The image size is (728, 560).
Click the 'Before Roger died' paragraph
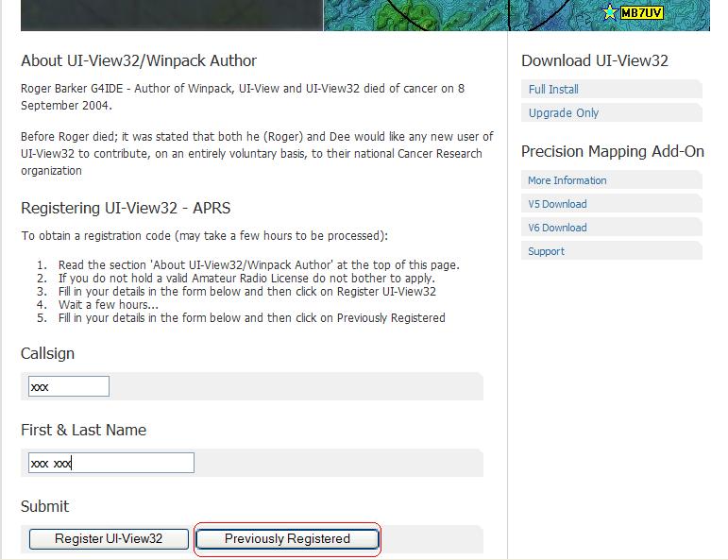tap(257, 153)
